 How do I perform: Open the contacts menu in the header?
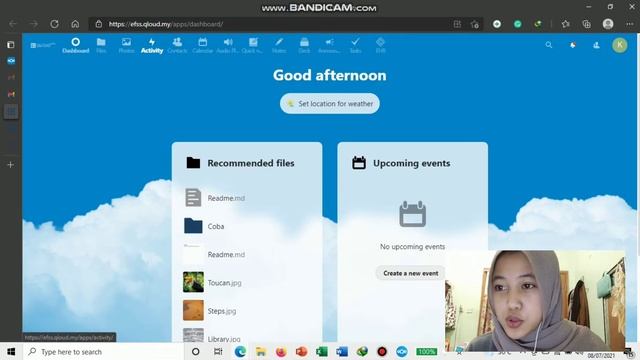[596, 45]
